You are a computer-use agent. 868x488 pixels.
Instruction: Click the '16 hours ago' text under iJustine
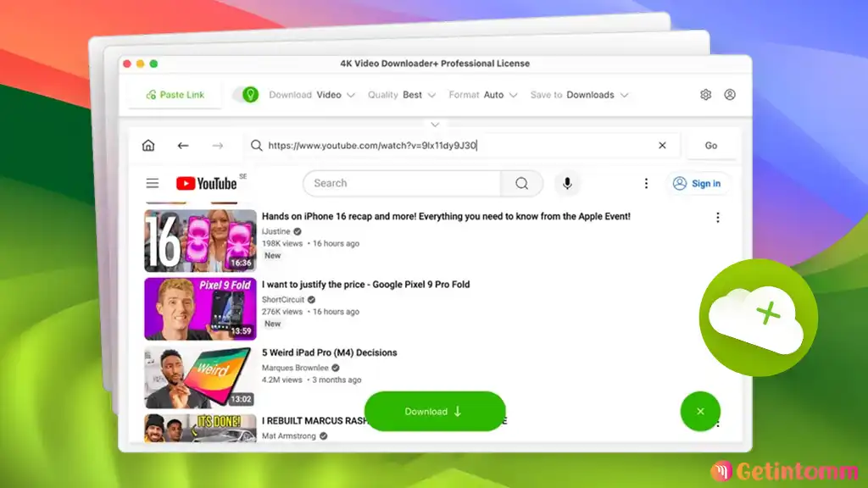pos(336,243)
